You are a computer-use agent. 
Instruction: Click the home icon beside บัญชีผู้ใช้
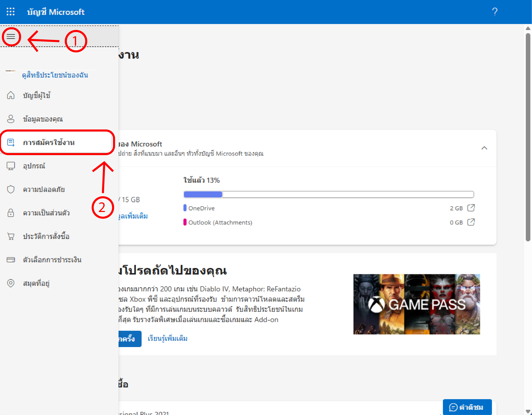11,95
